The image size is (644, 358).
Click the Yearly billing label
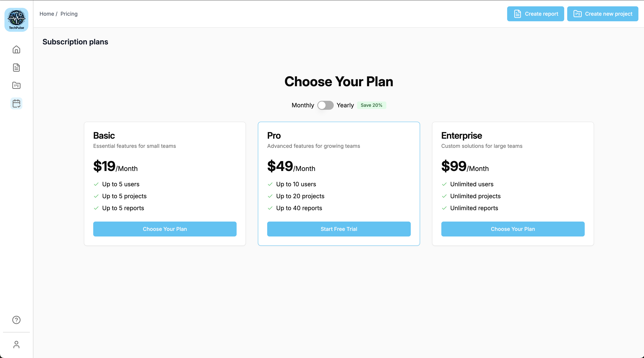click(x=345, y=105)
